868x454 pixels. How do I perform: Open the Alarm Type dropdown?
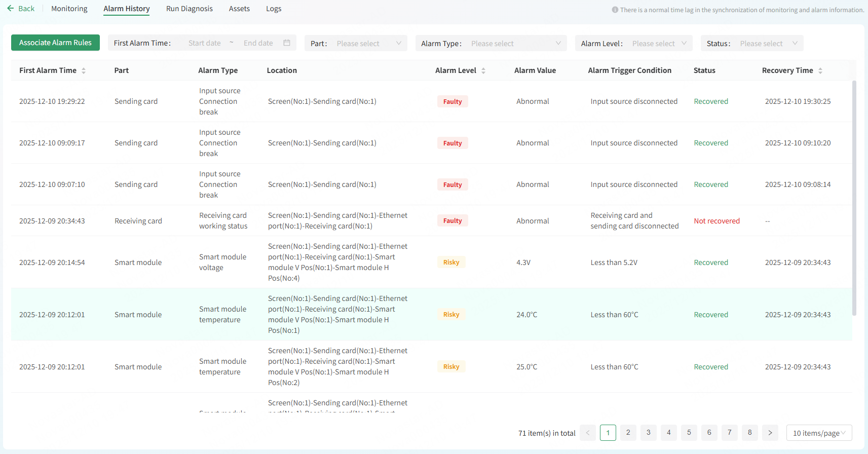[x=515, y=44]
